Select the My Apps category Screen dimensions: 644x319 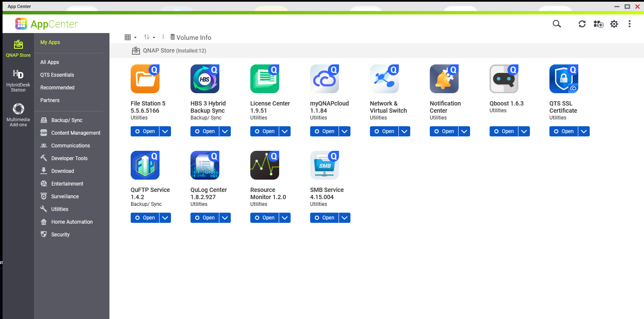pyautogui.click(x=50, y=42)
